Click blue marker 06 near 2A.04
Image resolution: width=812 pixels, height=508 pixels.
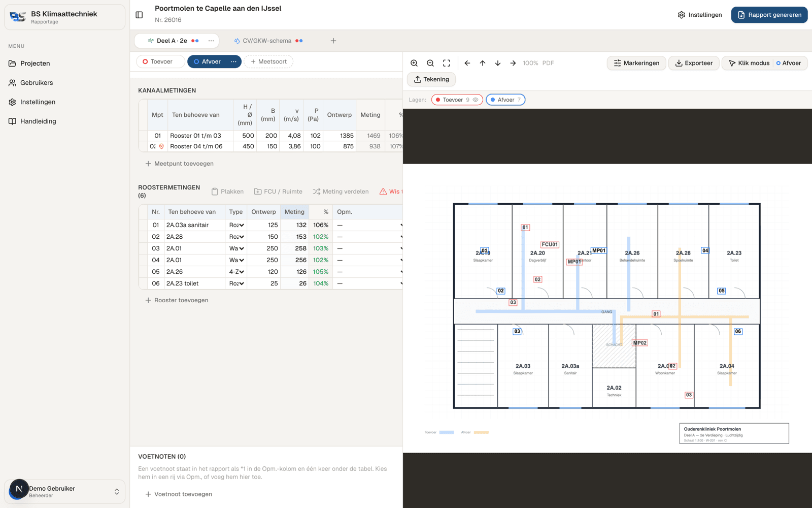click(738, 331)
